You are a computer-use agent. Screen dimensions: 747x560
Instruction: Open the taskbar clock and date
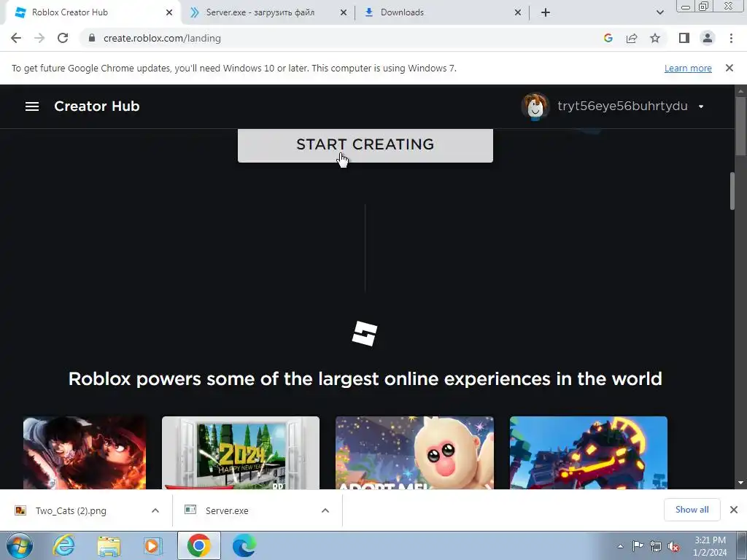pos(710,546)
